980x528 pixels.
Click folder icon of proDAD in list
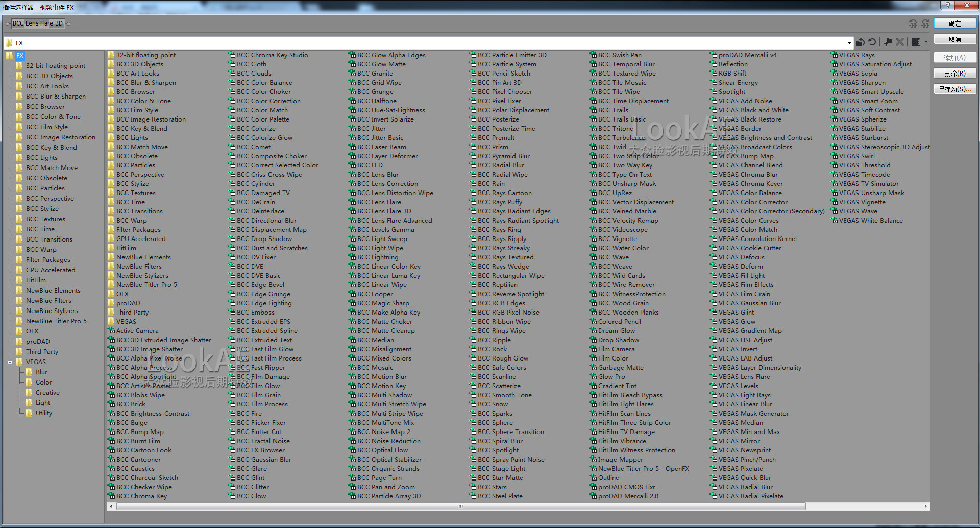point(111,303)
